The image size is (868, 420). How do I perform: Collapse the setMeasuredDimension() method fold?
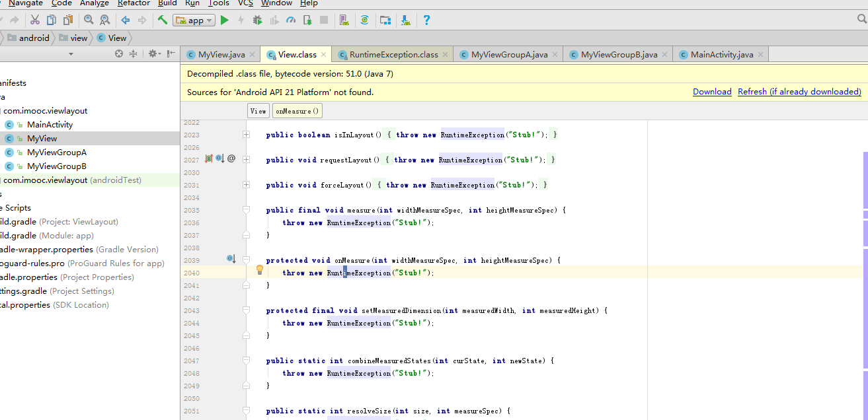tap(247, 310)
